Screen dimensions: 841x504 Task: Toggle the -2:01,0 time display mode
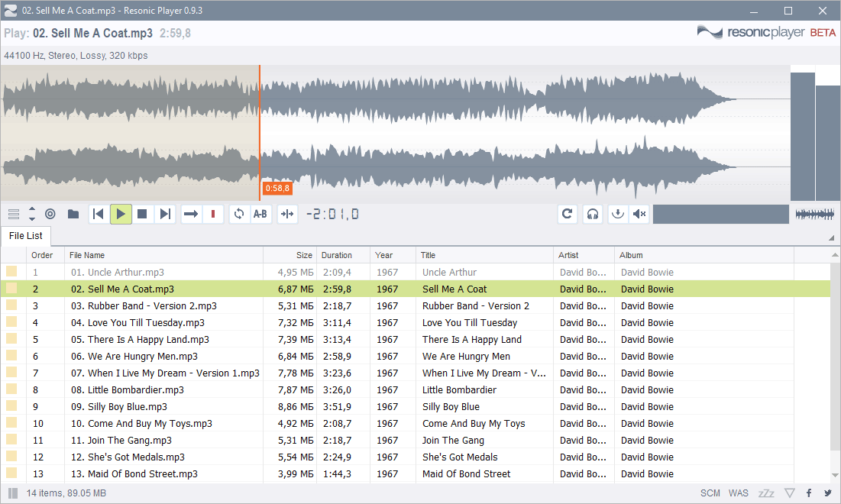332,215
